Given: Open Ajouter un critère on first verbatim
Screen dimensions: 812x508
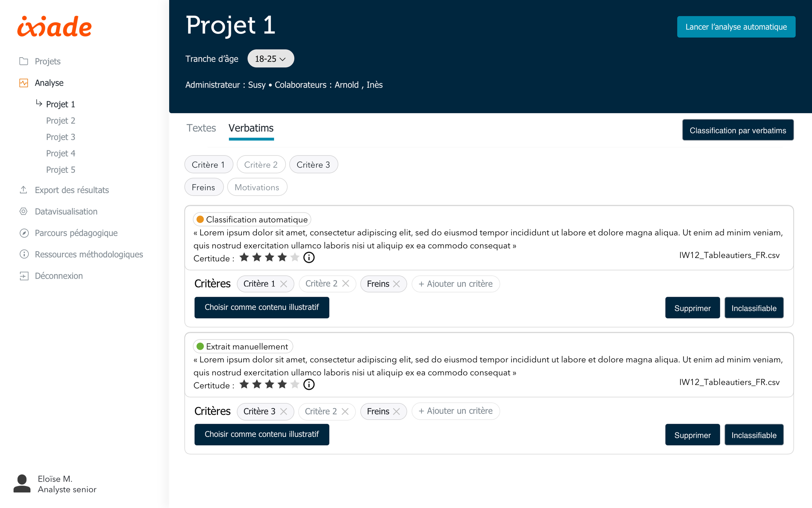Looking at the screenshot, I should point(455,284).
